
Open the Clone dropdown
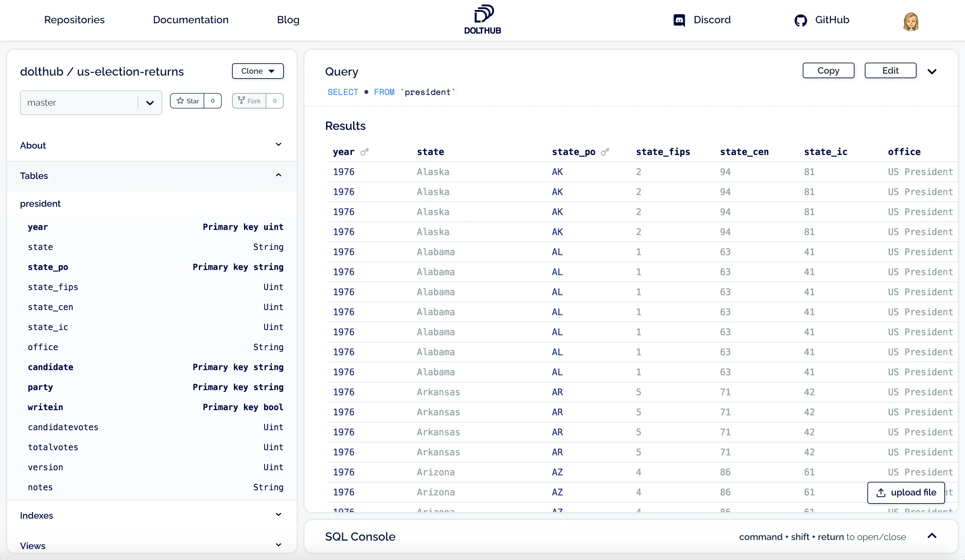tap(258, 71)
